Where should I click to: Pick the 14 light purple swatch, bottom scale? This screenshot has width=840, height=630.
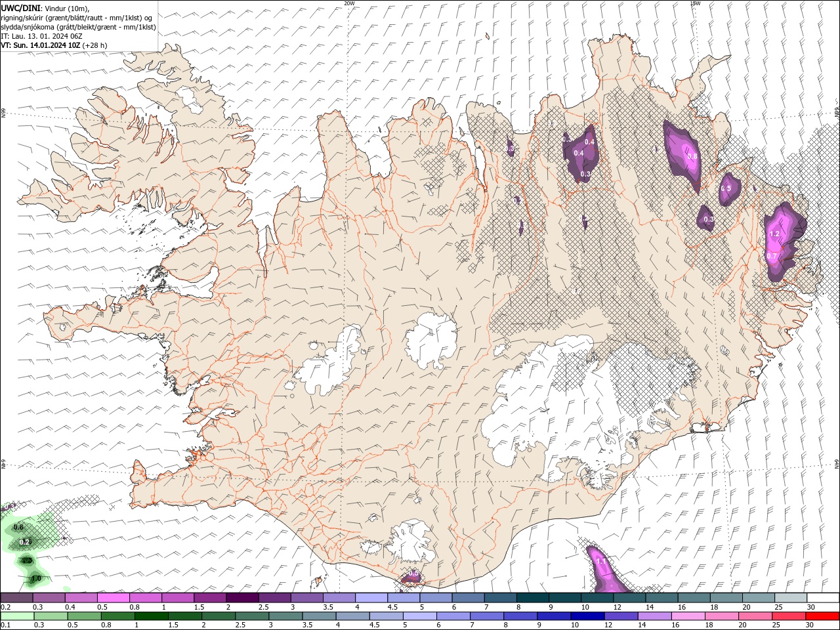(654, 616)
